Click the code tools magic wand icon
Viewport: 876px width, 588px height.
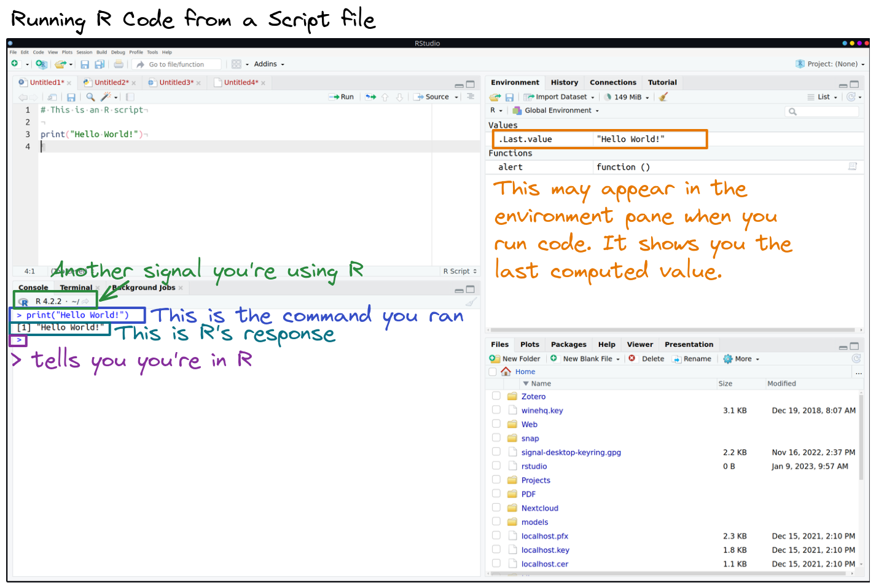tap(106, 97)
